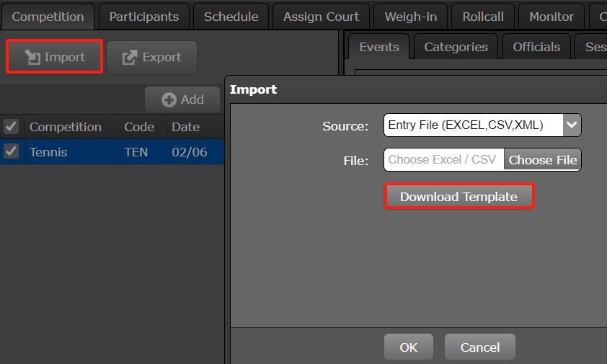Switch to the Participants tab

click(143, 16)
